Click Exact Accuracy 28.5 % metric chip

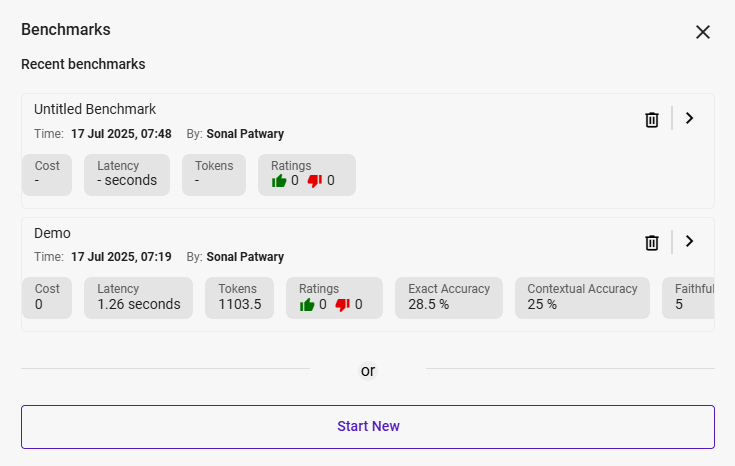coord(449,297)
